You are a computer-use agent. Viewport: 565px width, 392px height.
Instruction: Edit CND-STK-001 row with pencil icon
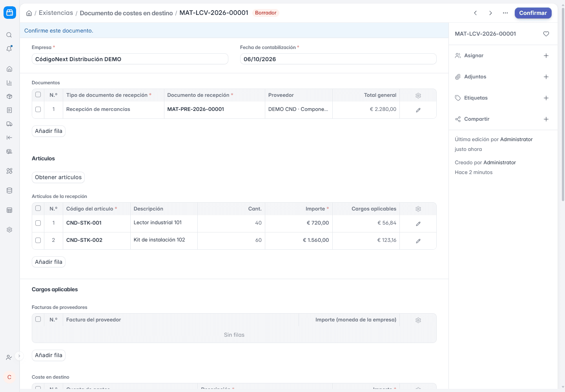(418, 224)
